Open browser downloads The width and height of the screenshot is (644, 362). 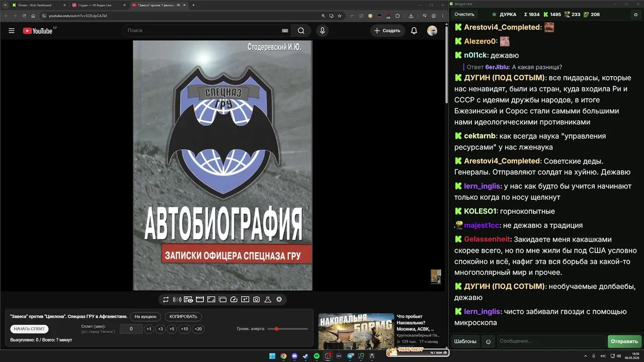tap(411, 16)
